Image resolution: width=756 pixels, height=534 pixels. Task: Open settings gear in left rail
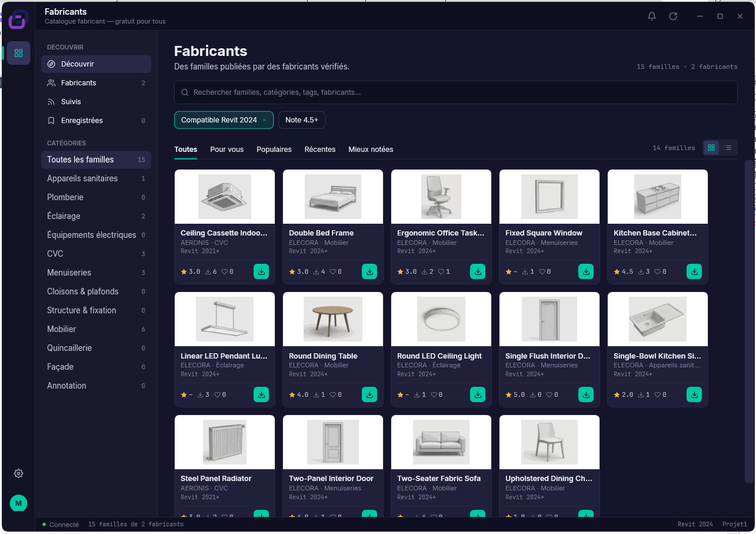coord(18,473)
